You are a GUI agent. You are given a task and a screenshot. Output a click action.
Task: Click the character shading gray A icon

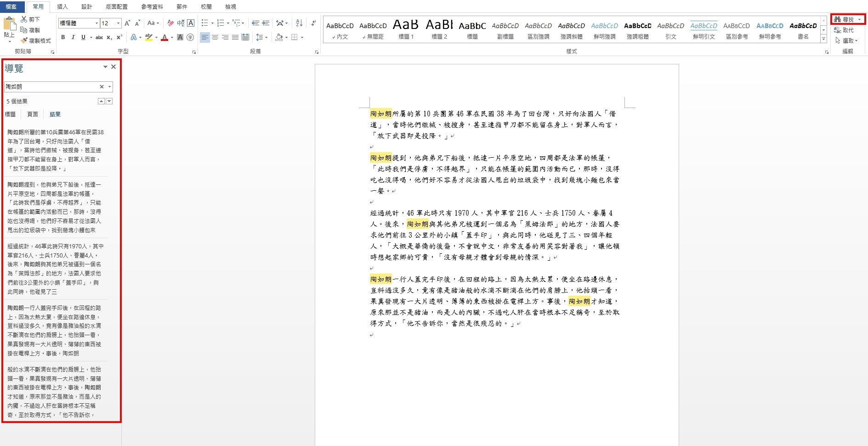[180, 37]
